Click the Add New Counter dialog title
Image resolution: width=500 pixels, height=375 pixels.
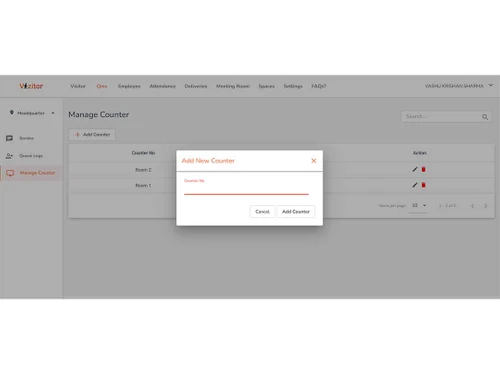[x=208, y=161]
